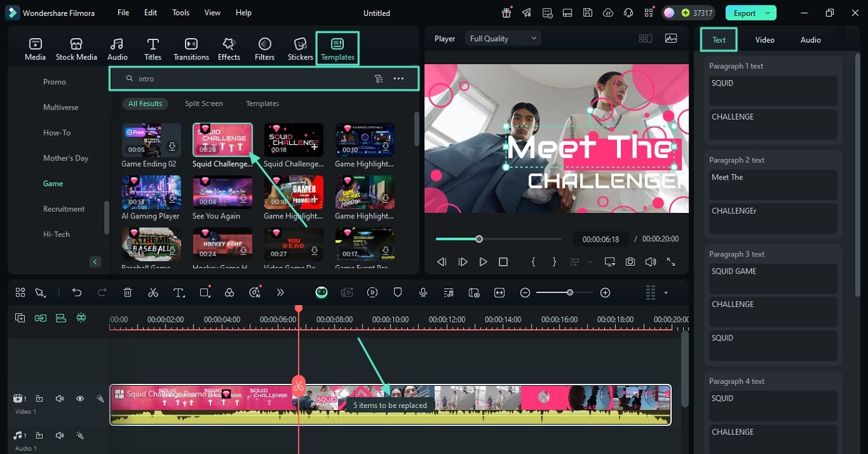Screen dimensions: 868x454
Task: Lock the Video 1 track
Action: tap(39, 399)
